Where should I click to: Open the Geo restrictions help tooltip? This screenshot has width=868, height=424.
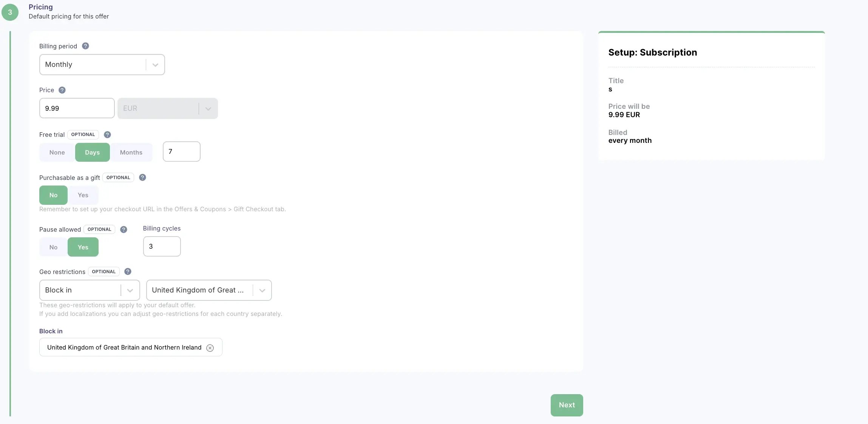pos(127,271)
